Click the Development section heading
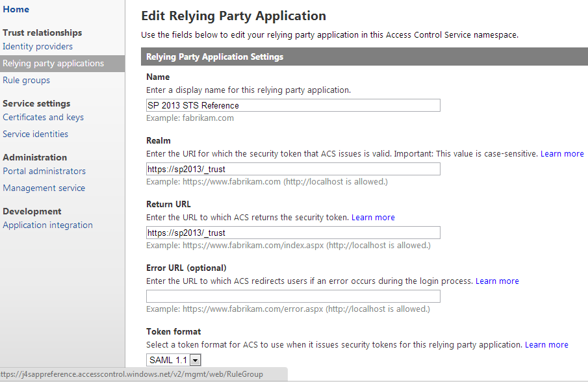This screenshot has width=588, height=382. click(x=32, y=212)
